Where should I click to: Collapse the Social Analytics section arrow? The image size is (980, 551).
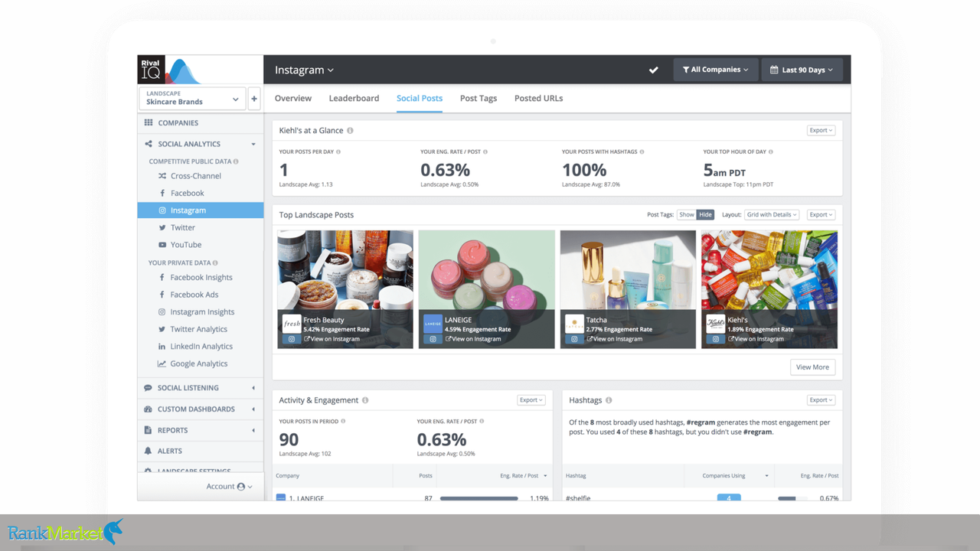coord(253,144)
